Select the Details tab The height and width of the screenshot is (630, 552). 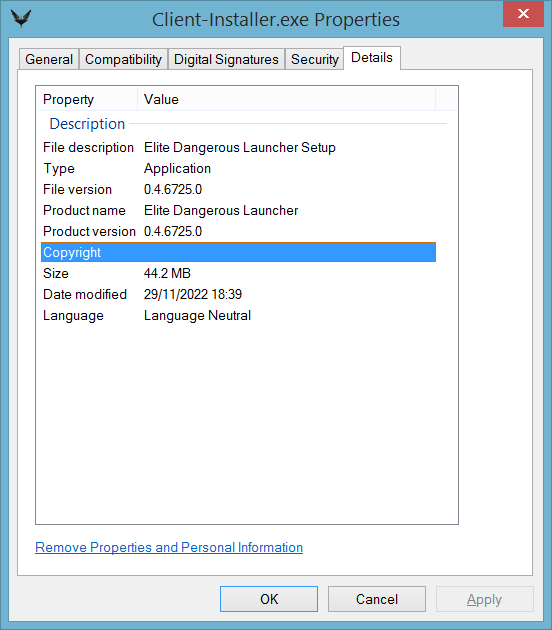(372, 58)
